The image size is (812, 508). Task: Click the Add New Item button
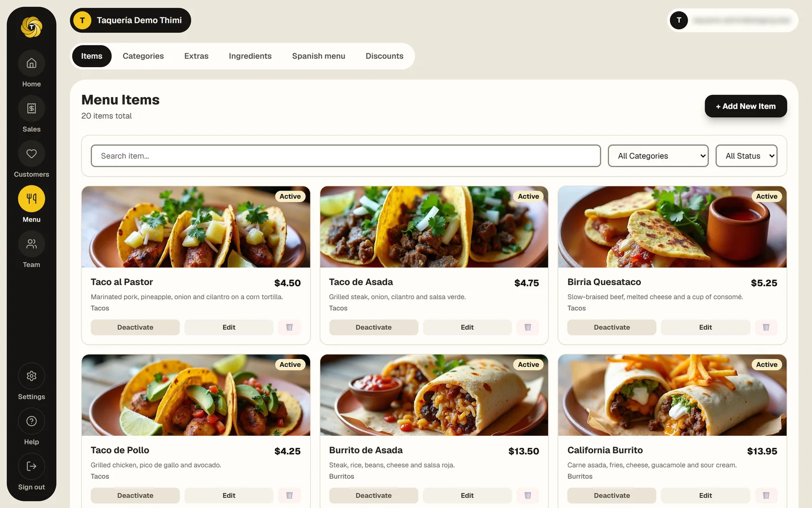pos(746,106)
